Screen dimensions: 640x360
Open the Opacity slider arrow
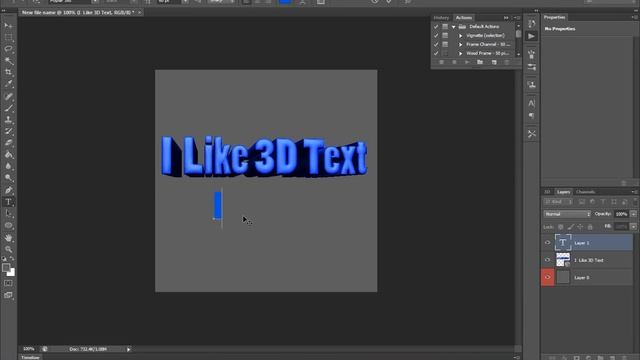click(x=633, y=214)
